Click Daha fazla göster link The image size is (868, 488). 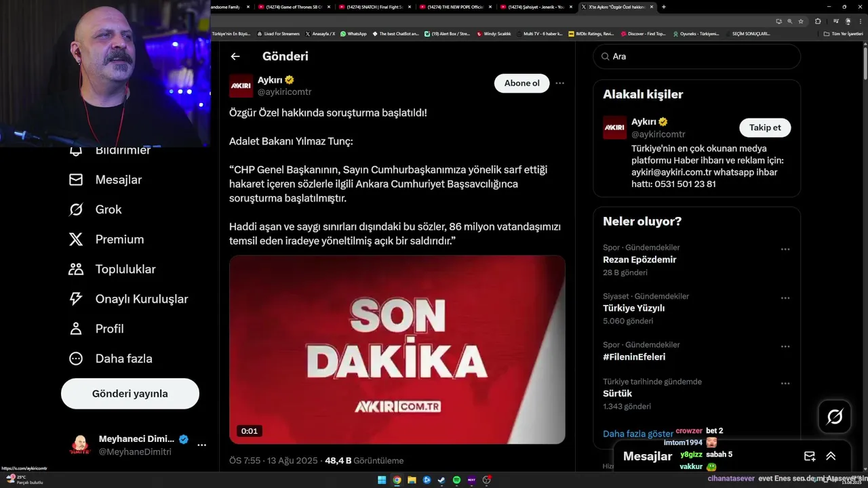[638, 434]
